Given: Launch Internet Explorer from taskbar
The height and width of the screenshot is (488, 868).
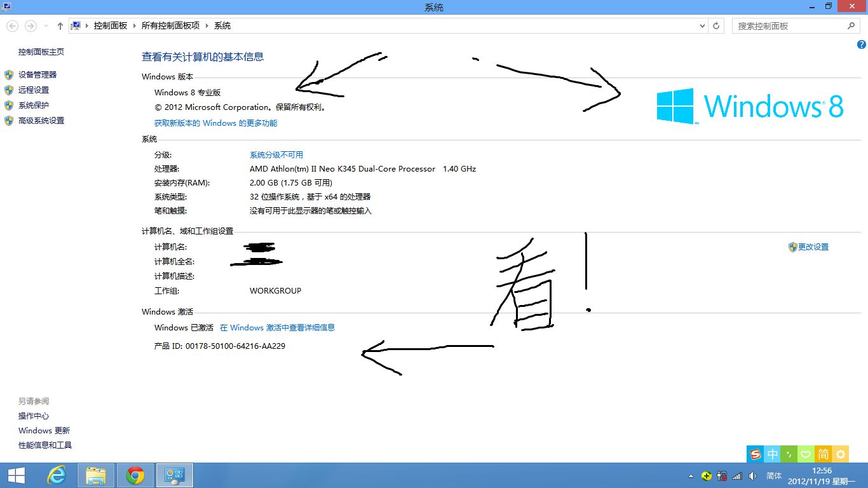Looking at the screenshot, I should click(x=57, y=475).
